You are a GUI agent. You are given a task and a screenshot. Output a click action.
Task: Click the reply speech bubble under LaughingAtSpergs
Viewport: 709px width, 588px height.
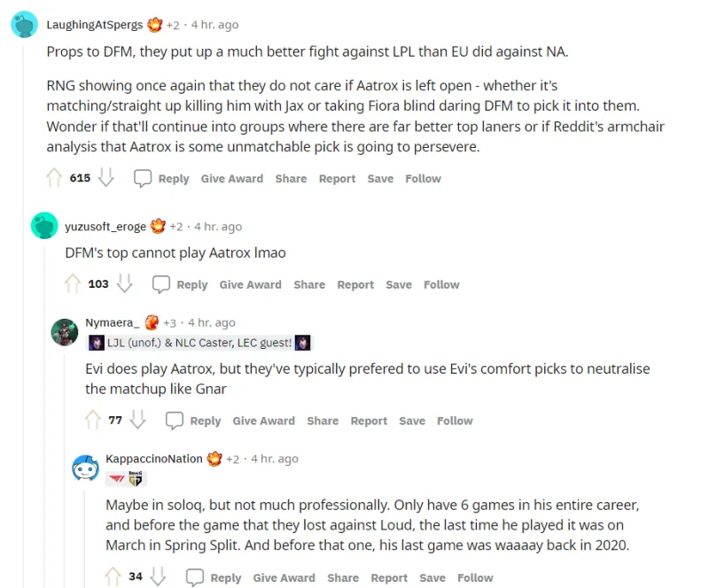[143, 179]
